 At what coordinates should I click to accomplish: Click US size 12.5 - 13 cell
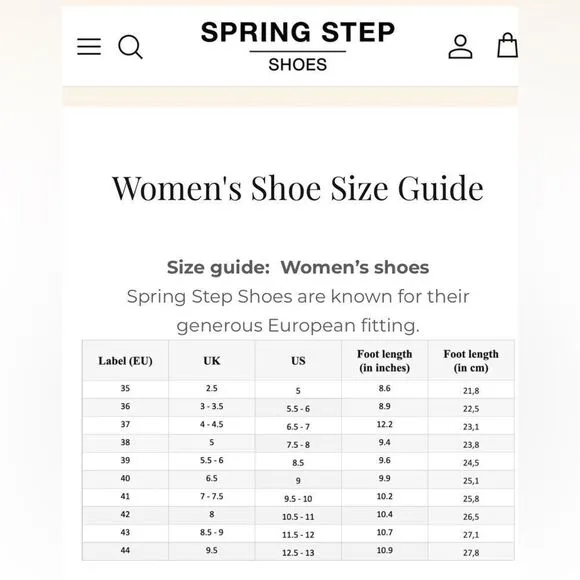click(298, 552)
